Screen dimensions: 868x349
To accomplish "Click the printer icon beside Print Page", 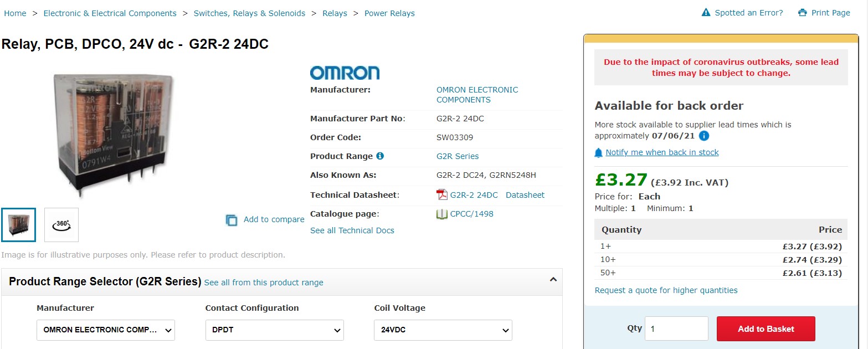I will (803, 13).
